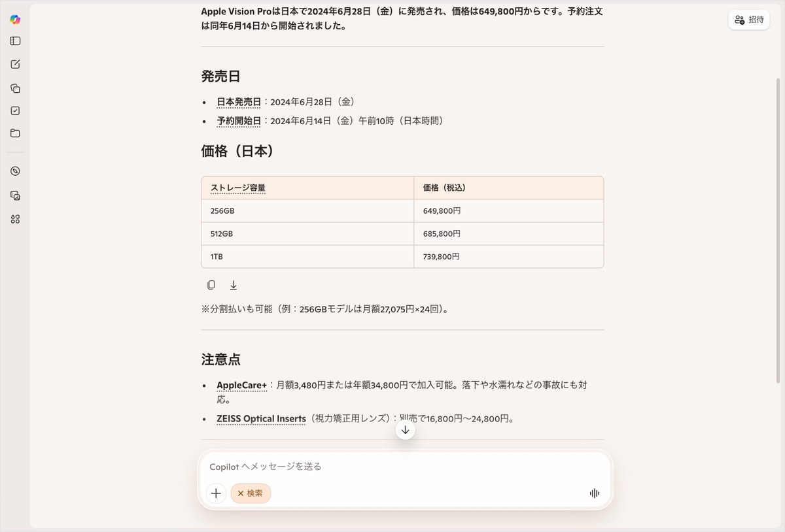The width and height of the screenshot is (785, 532).
Task: Open the image gallery icon in the sidebar
Action: pos(15,195)
